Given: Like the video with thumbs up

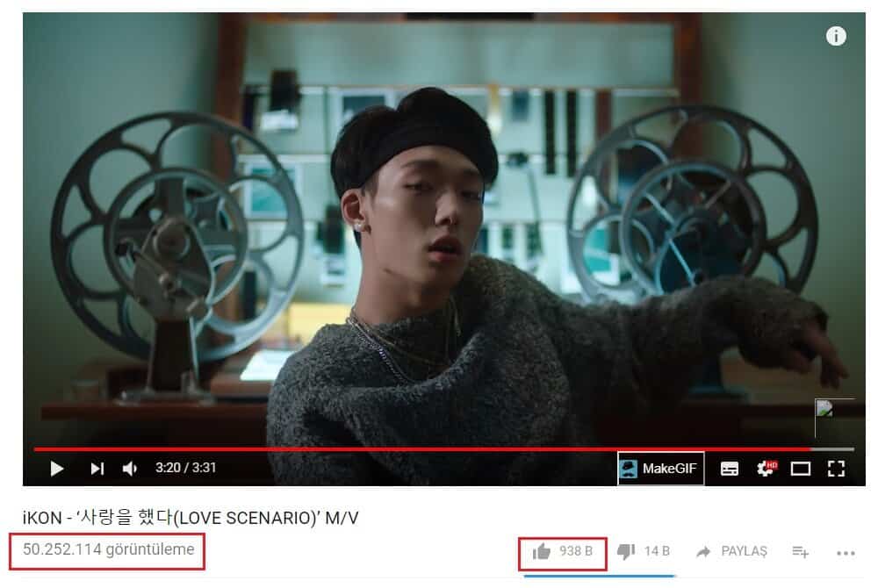Looking at the screenshot, I should 542,552.
